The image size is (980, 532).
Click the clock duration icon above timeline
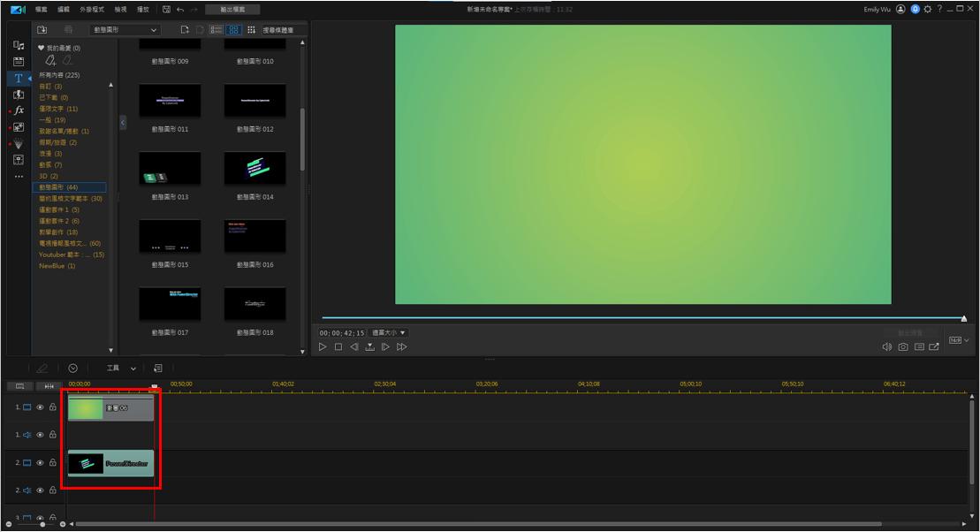pos(73,369)
